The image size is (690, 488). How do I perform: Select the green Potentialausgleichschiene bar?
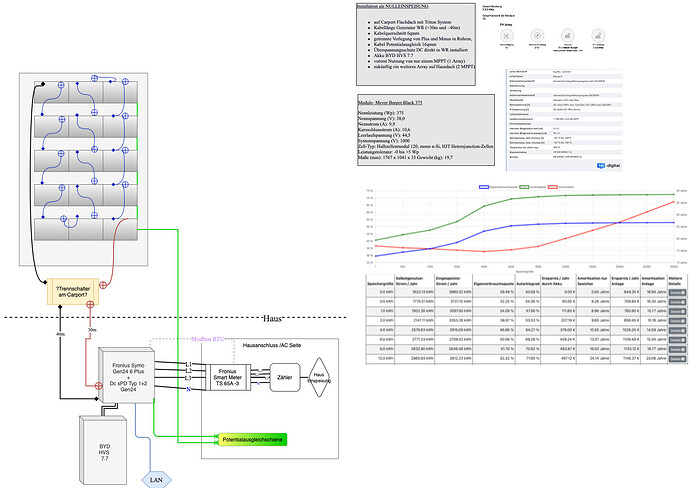tap(253, 439)
